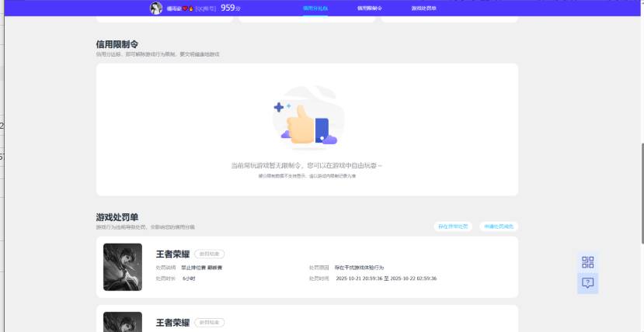This screenshot has height=332, width=644.
Task: Click the penalty time range 2025-10-21 20:59:36
Action: (386, 278)
